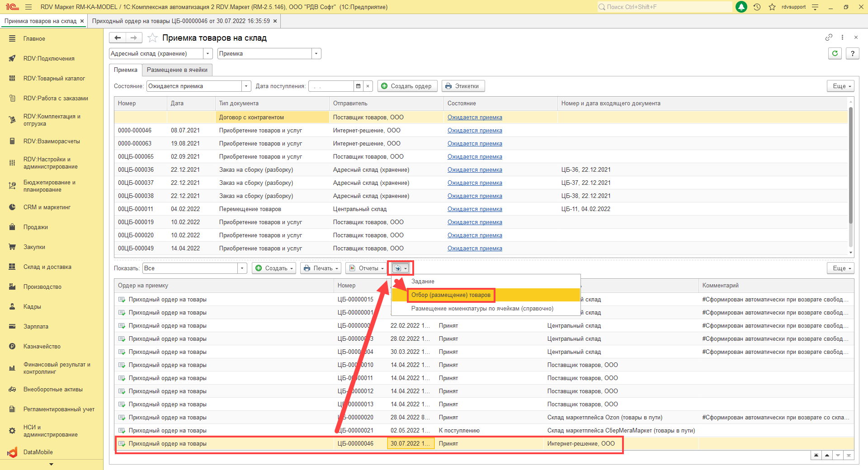The image size is (868, 470).
Task: Choose Задание from the dropdown menu
Action: coord(423,281)
